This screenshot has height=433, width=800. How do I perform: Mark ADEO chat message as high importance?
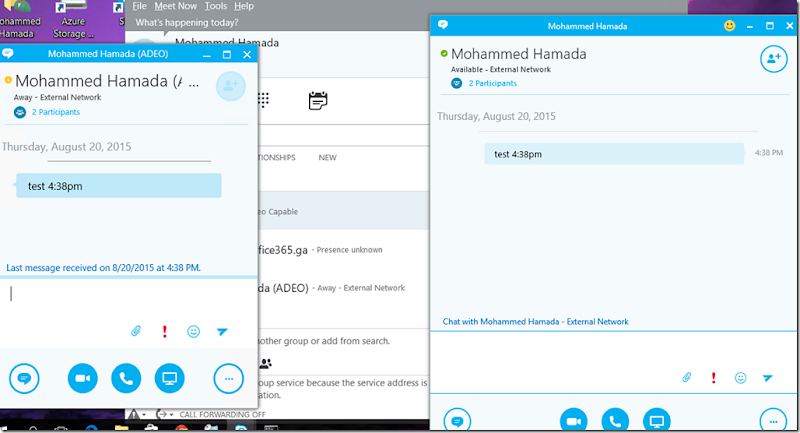coord(164,332)
